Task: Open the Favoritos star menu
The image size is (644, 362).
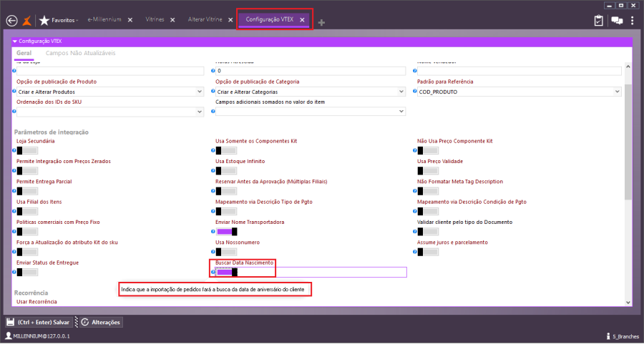Action: (59, 20)
